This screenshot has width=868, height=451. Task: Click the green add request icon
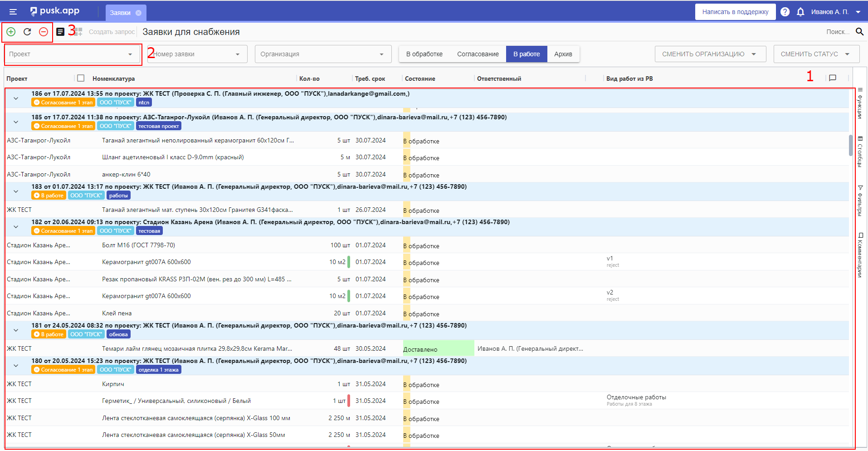[x=11, y=32]
